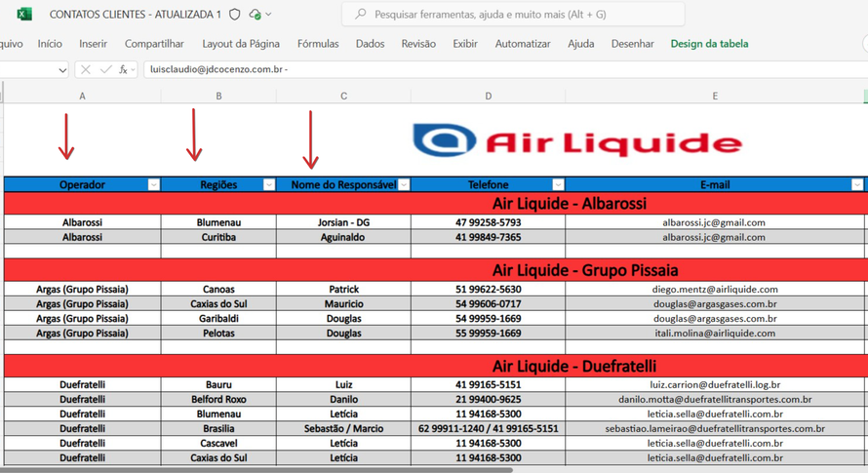Select the albarossi.jc@gmail.com cell for Blumenau

tap(714, 222)
